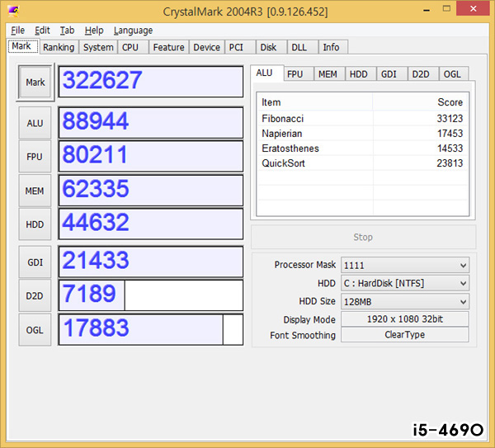Switch to the Disk tab
495x448 pixels.
267,47
